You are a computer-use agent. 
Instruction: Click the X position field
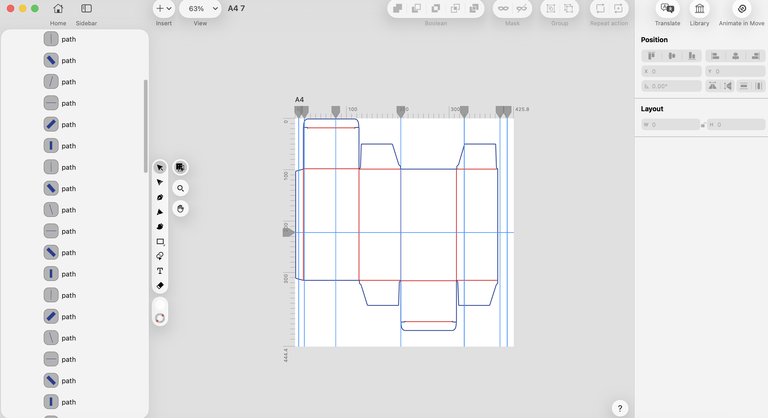(672, 72)
